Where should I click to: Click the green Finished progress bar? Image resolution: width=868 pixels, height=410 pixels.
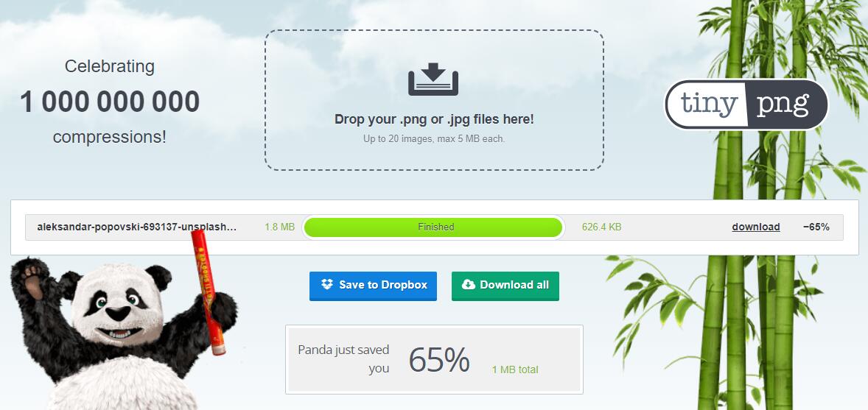pos(433,227)
